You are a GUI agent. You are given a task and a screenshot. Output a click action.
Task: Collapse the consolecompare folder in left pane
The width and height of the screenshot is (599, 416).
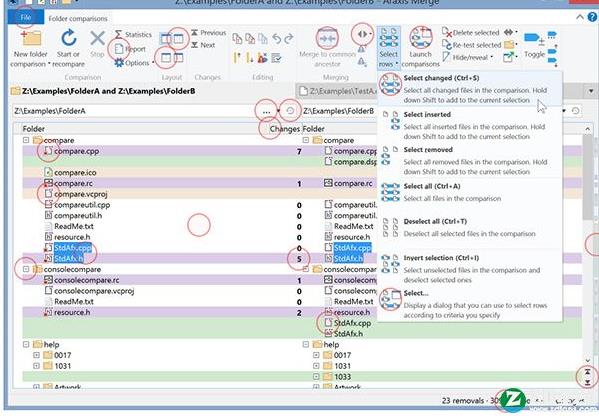[26, 269]
